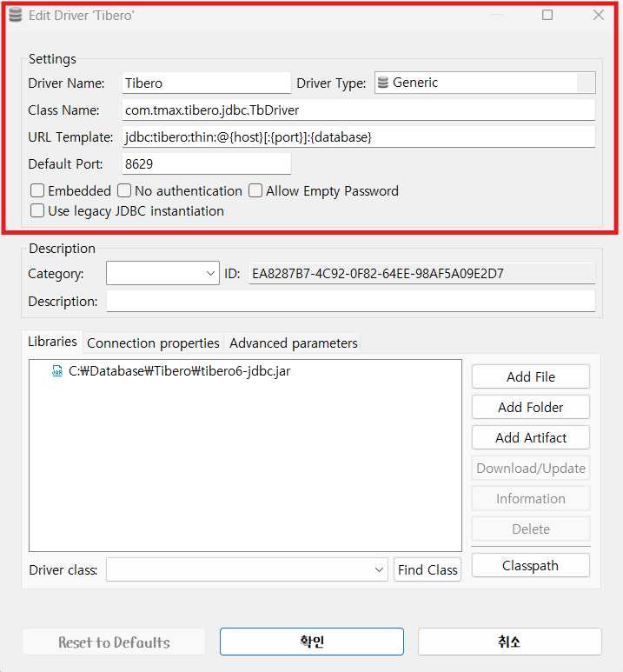This screenshot has width=623, height=672.
Task: Maximize the Edit Driver window
Action: pyautogui.click(x=547, y=15)
